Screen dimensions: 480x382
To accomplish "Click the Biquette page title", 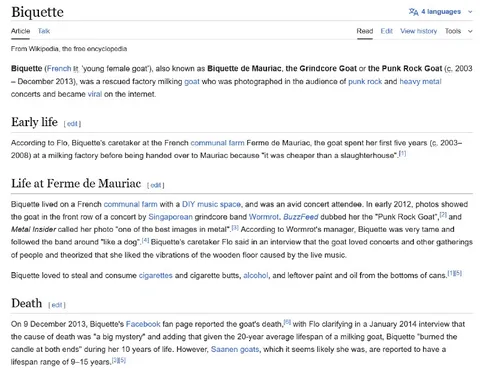I will 37,12.
